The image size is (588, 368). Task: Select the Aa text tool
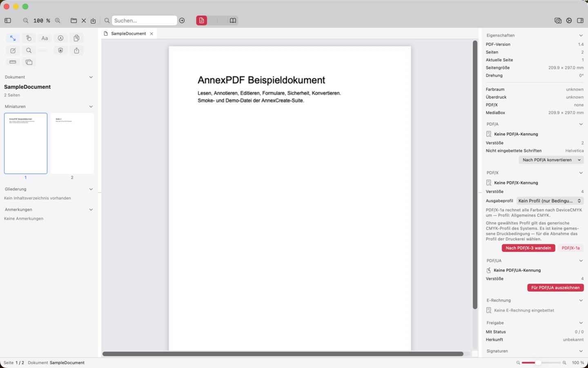[45, 38]
